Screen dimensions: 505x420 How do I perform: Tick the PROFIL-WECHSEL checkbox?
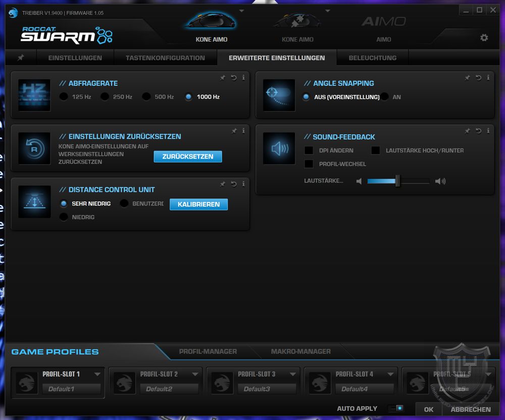click(x=309, y=164)
